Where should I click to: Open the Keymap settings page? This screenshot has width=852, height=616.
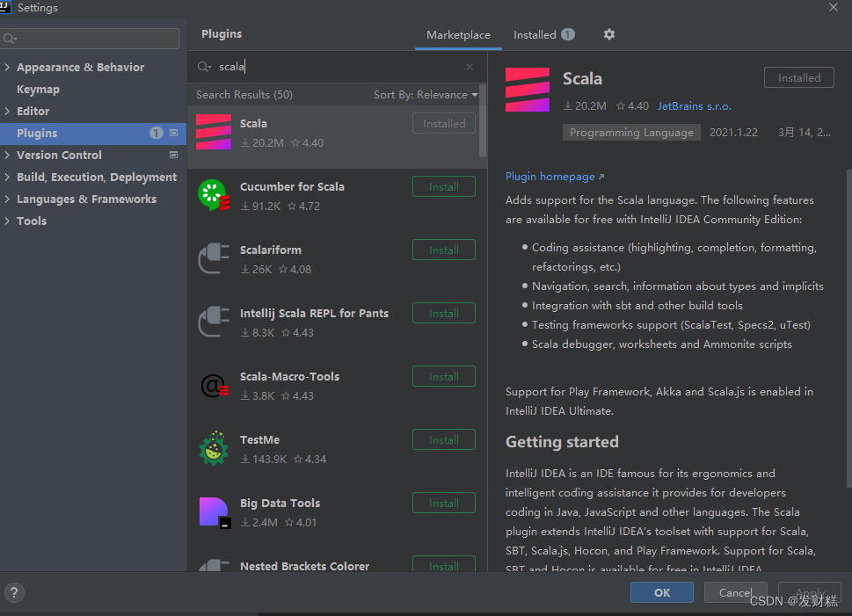pyautogui.click(x=38, y=89)
